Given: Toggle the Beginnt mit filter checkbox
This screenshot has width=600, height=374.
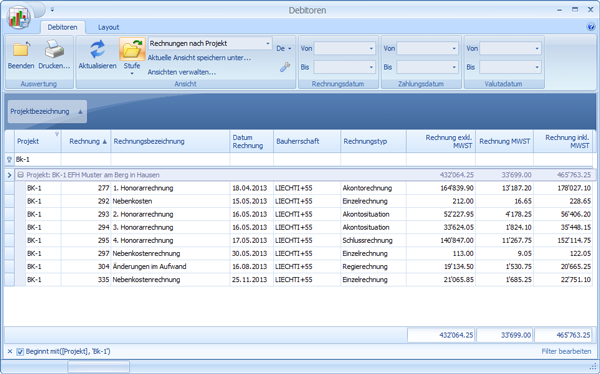Looking at the screenshot, I should (x=20, y=351).
